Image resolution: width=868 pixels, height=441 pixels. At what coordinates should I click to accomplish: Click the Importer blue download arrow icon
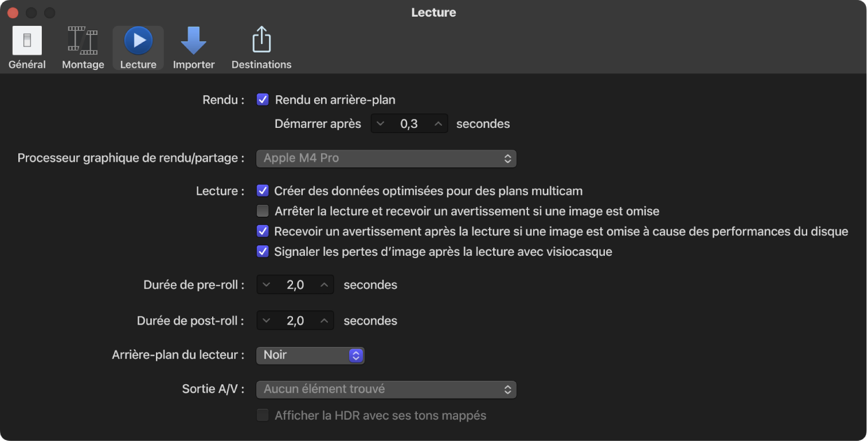pos(194,39)
